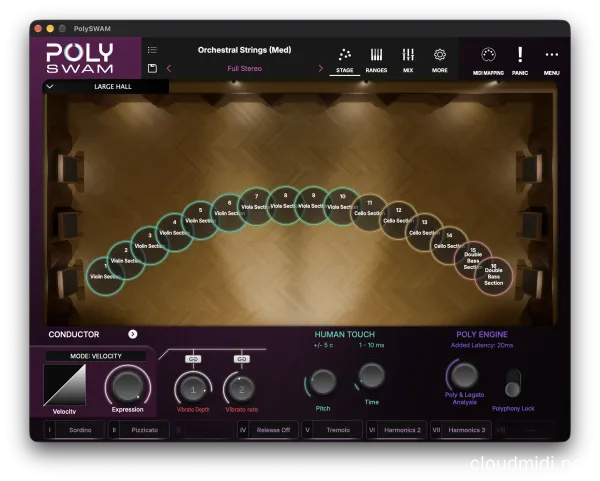Viewport: 600px width, 481px height.
Task: Click the Vibrato Depth knob
Action: click(193, 389)
